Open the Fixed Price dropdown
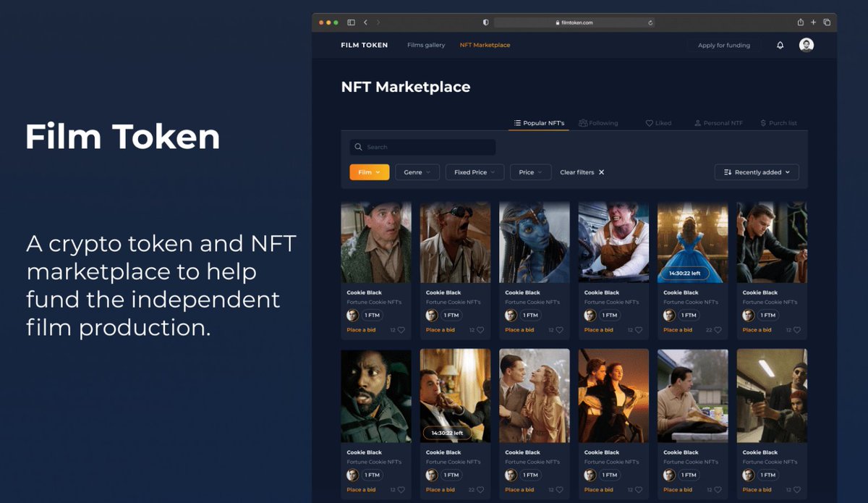This screenshot has width=868, height=503. (x=475, y=172)
